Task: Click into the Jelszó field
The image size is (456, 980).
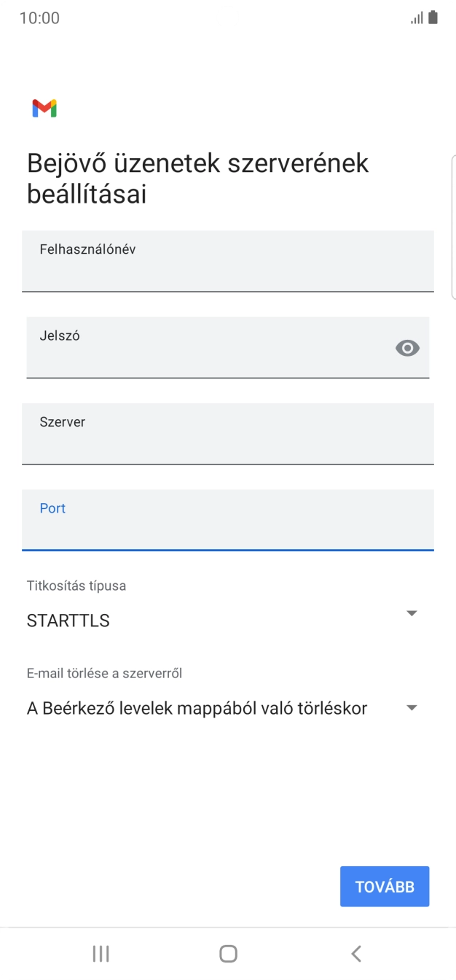Action: [x=204, y=348]
